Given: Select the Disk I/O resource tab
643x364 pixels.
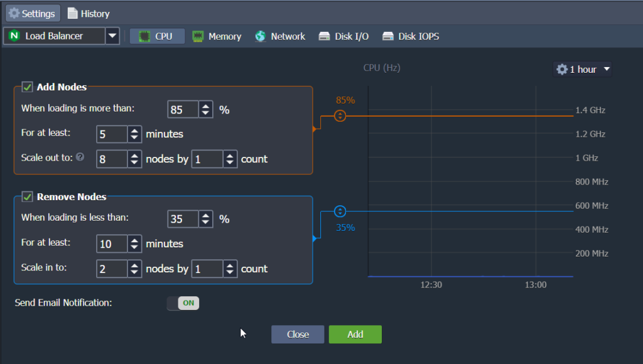Looking at the screenshot, I should tap(343, 36).
